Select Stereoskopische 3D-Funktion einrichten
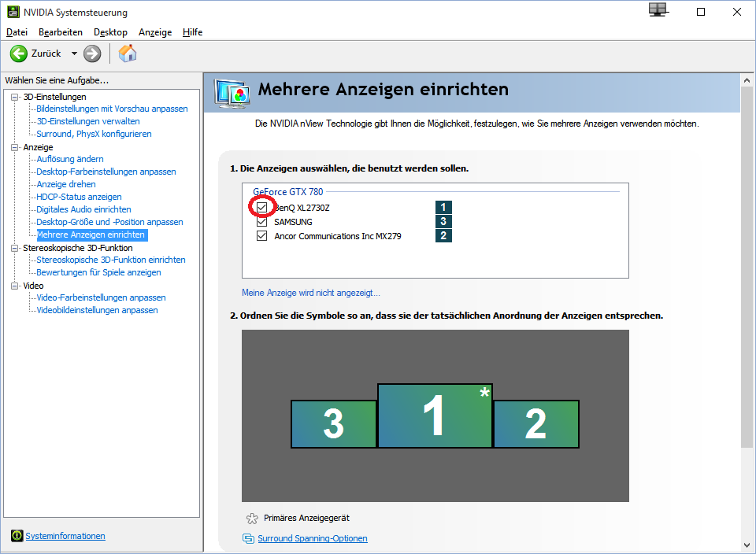The width and height of the screenshot is (756, 554). (x=111, y=260)
